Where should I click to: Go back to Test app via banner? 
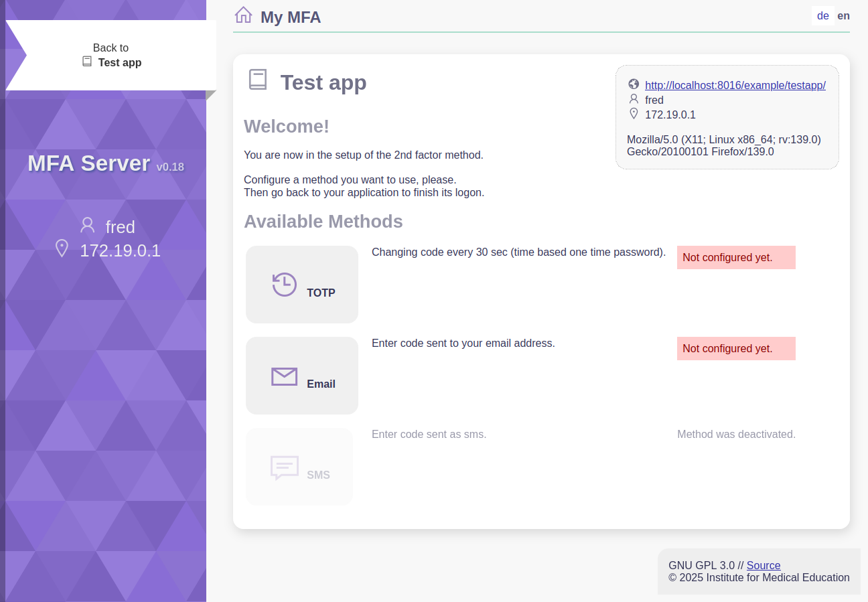pos(111,55)
